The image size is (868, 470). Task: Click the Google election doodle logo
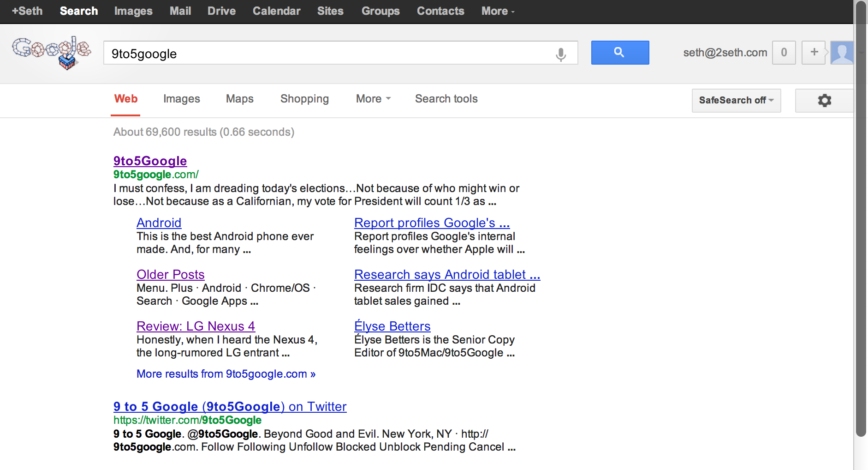[x=51, y=53]
